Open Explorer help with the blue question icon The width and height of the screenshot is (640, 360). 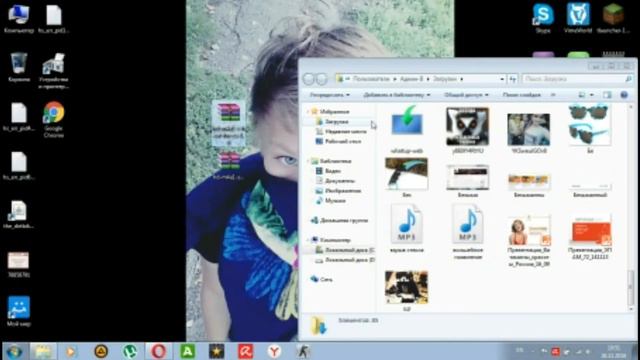[x=624, y=95]
